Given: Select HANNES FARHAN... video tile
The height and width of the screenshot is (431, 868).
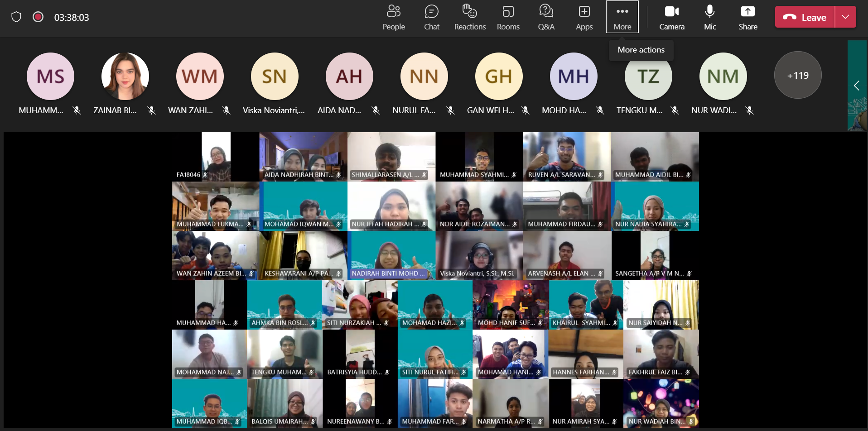Looking at the screenshot, I should (x=586, y=354).
